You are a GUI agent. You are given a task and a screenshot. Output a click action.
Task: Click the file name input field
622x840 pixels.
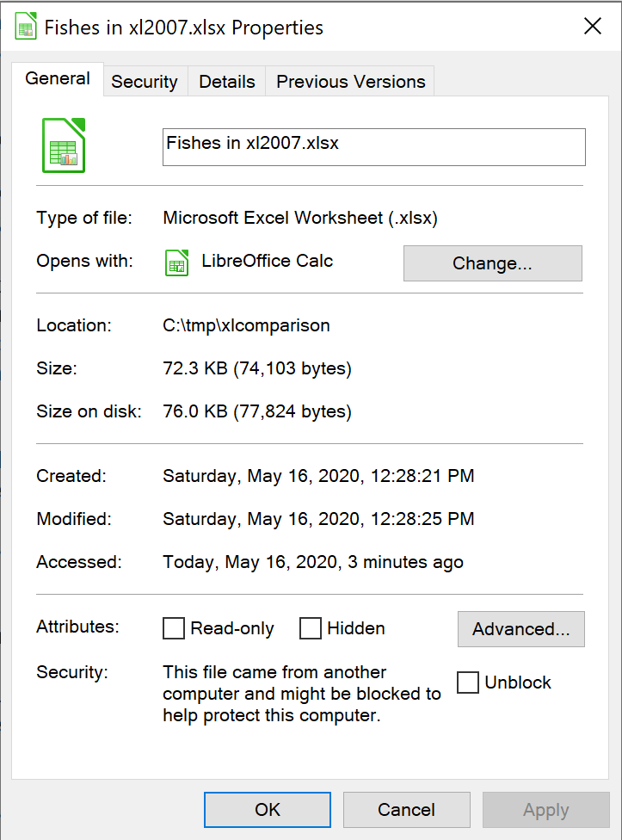[x=373, y=147]
